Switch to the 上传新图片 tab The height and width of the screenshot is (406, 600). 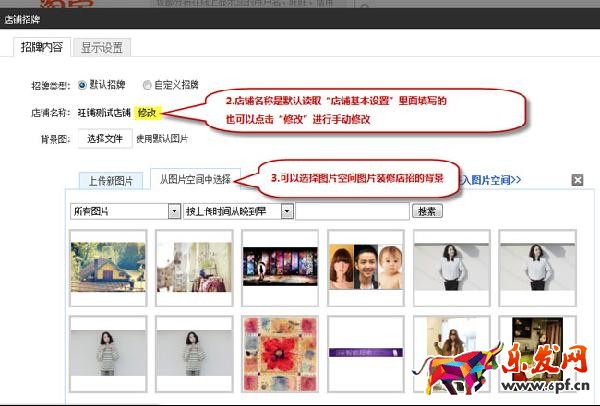(110, 180)
